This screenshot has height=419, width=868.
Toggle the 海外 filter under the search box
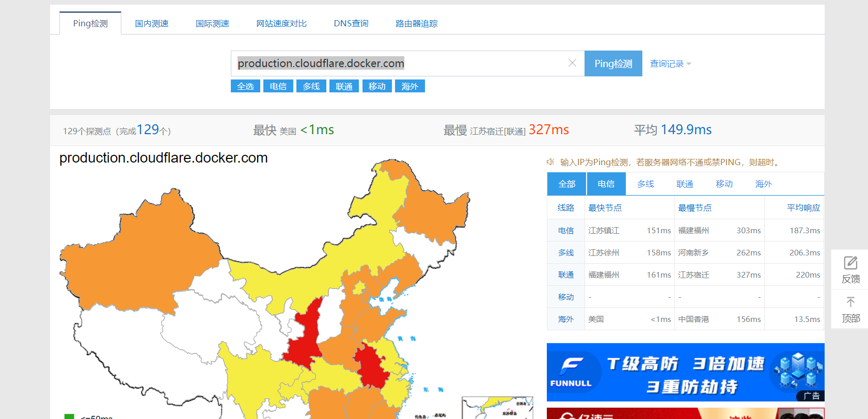(410, 86)
